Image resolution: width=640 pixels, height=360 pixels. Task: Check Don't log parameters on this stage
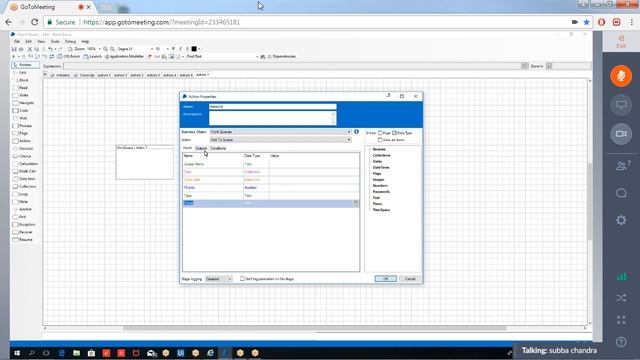242,279
